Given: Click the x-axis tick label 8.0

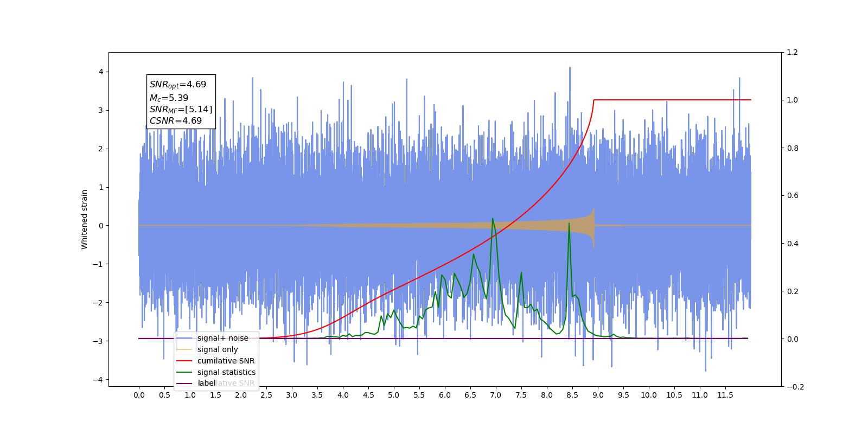Looking at the screenshot, I should [x=547, y=395].
